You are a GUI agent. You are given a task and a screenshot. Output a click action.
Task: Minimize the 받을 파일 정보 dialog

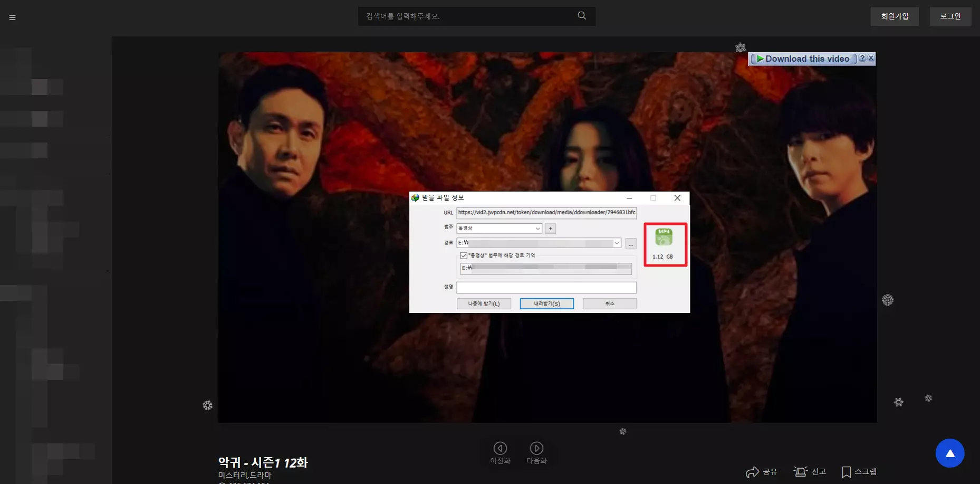click(629, 198)
